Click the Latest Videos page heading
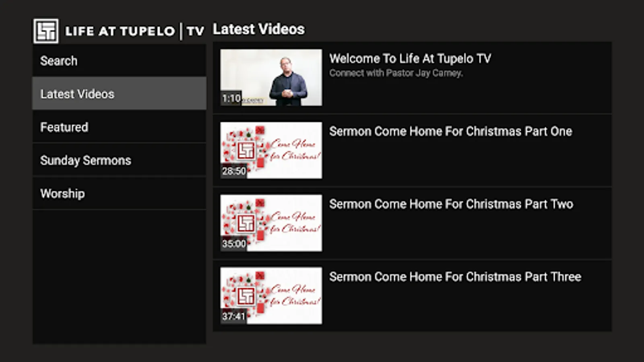Viewport: 644px width, 362px height. pos(259,29)
